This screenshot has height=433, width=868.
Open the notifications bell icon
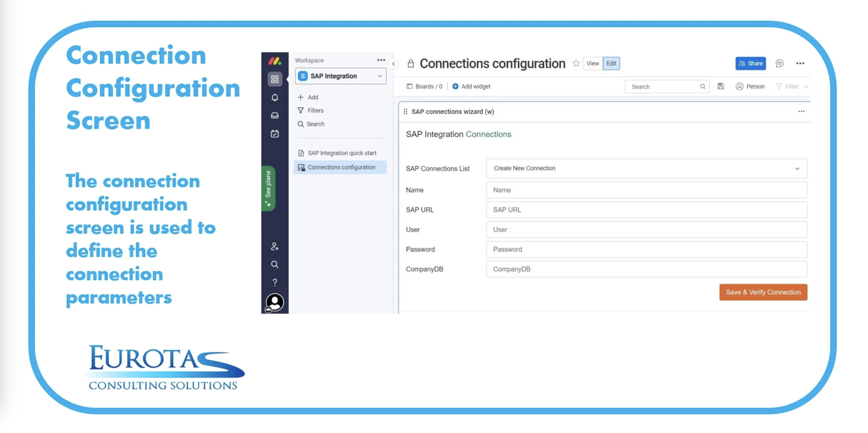point(275,97)
